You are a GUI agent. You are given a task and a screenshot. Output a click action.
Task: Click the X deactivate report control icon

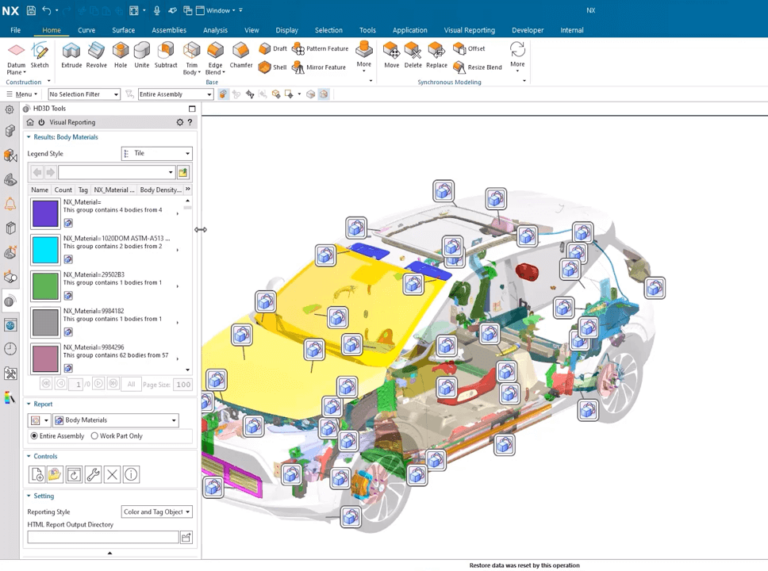[x=112, y=474]
